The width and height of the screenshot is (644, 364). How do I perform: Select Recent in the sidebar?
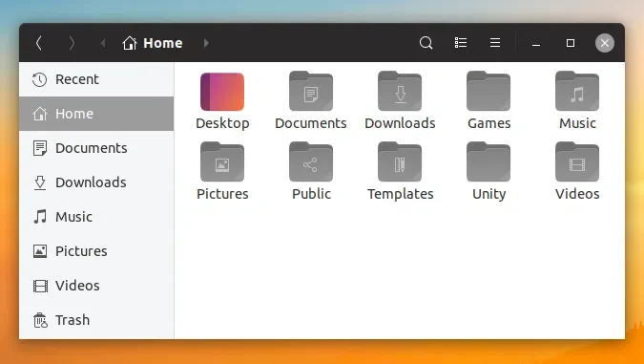point(96,79)
